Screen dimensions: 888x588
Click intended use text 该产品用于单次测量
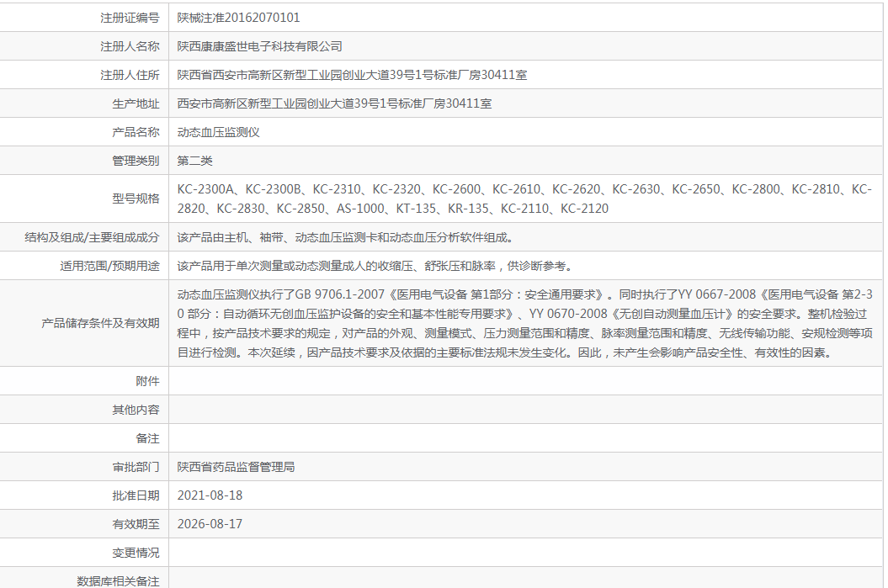tap(375, 266)
